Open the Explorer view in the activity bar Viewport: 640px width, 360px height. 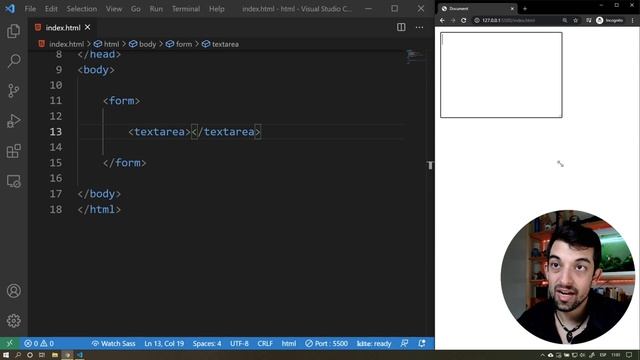point(13,31)
